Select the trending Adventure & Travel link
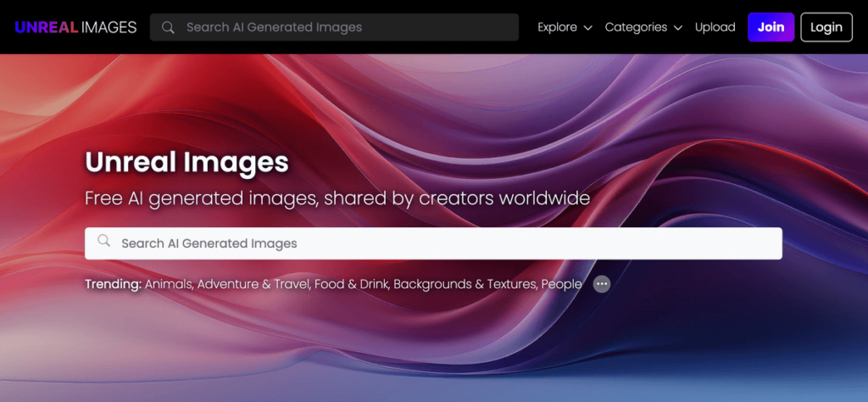Image resolution: width=868 pixels, height=402 pixels. (x=254, y=285)
